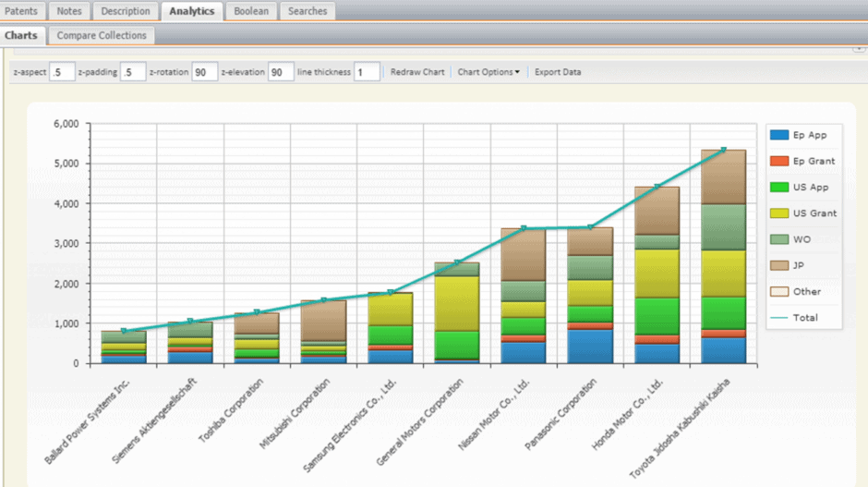Open the Patents tab
The width and height of the screenshot is (868, 487).
pos(21,11)
